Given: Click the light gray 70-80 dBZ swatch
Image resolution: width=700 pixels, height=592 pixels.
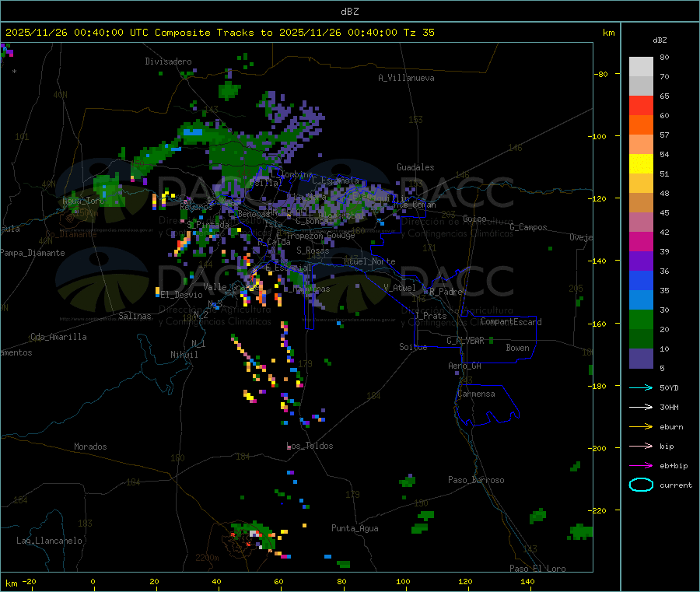Looking at the screenshot, I should click(x=641, y=67).
